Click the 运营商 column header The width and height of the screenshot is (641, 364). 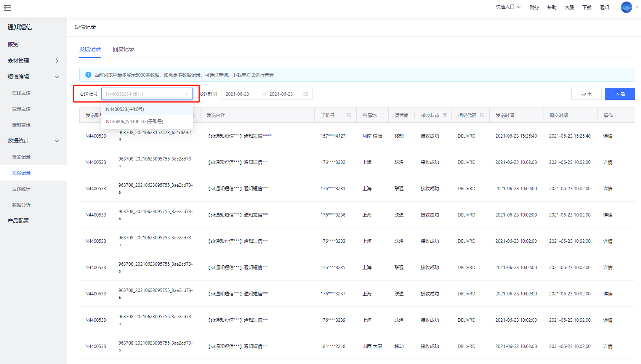[401, 115]
